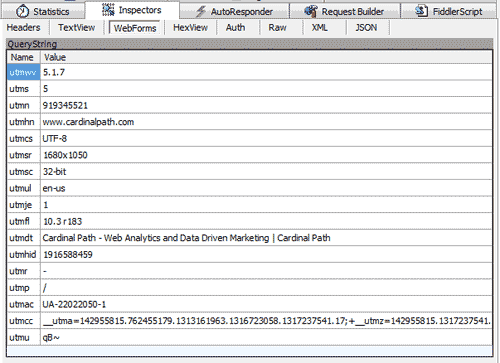Image resolution: width=500 pixels, height=363 pixels.
Task: Switch to the FiddlerScript tab
Action: (x=449, y=11)
